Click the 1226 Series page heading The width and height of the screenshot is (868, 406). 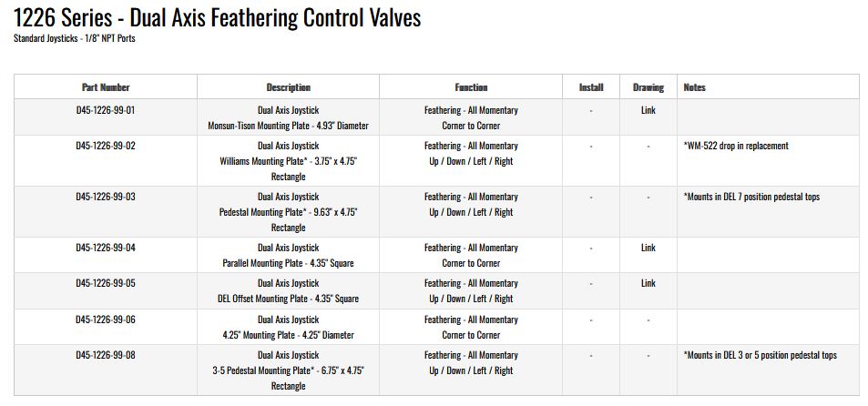click(217, 17)
